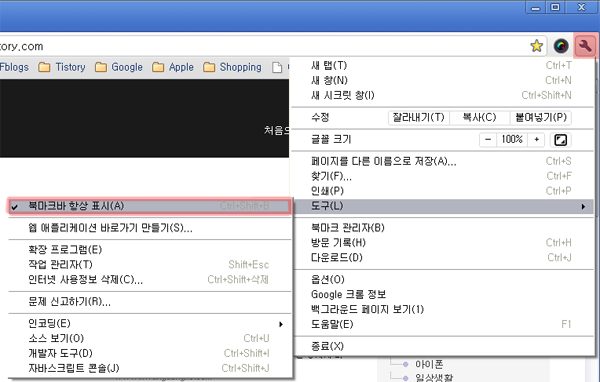Choose 페이지를 다른 이름으로 저장(A)...
Image resolution: width=600 pixels, height=382 pixels.
click(443, 162)
